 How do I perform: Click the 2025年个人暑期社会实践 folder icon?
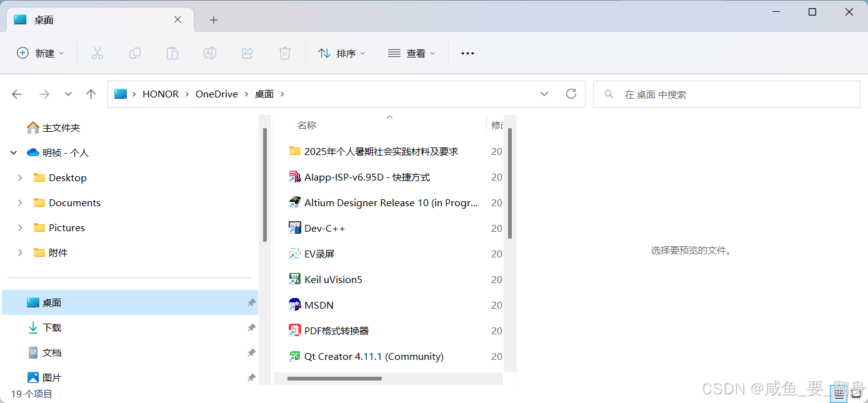(x=295, y=151)
